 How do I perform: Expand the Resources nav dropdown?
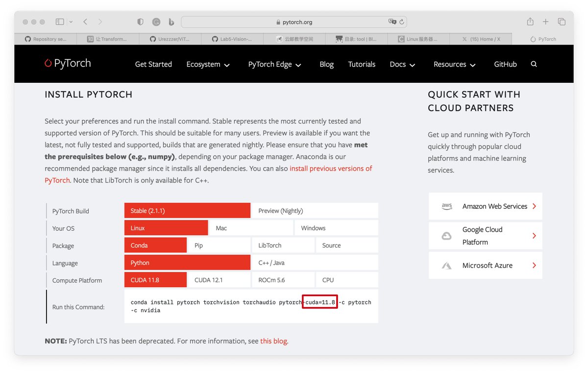[455, 64]
